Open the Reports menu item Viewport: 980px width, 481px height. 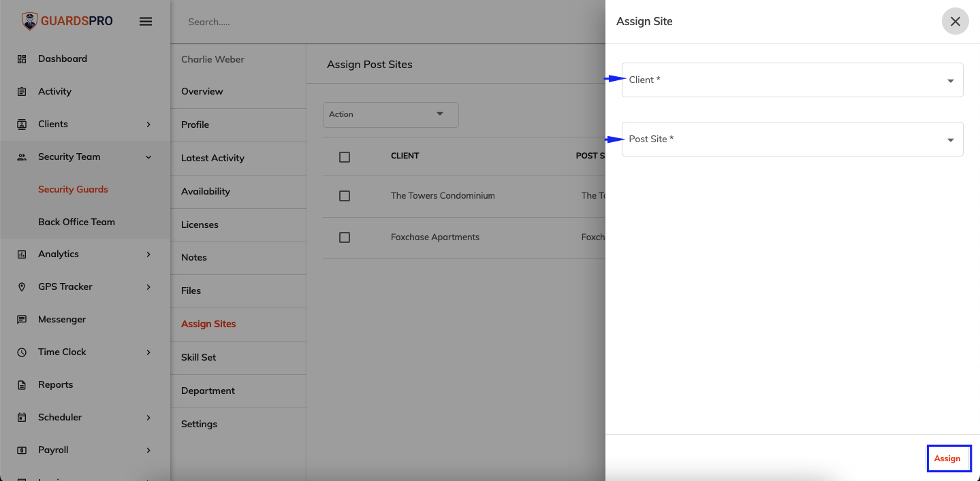(x=85, y=385)
